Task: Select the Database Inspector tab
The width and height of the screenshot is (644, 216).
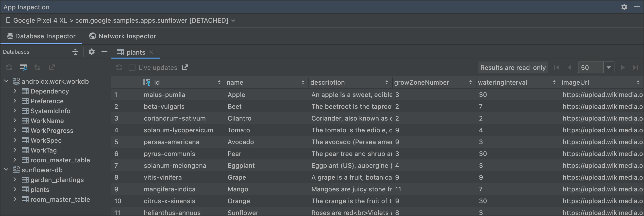Action: tap(41, 36)
